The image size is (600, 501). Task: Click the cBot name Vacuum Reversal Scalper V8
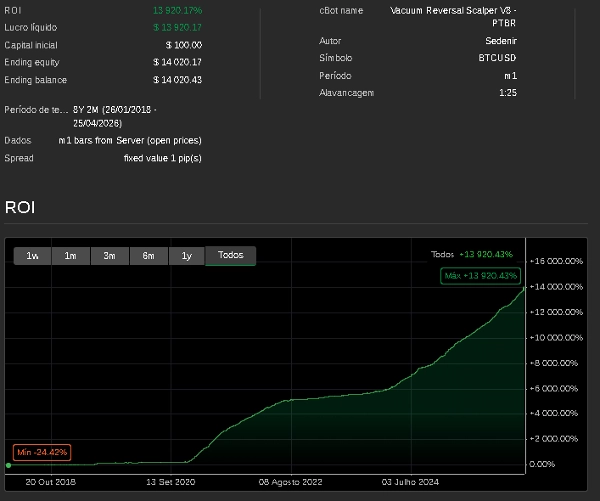click(453, 17)
